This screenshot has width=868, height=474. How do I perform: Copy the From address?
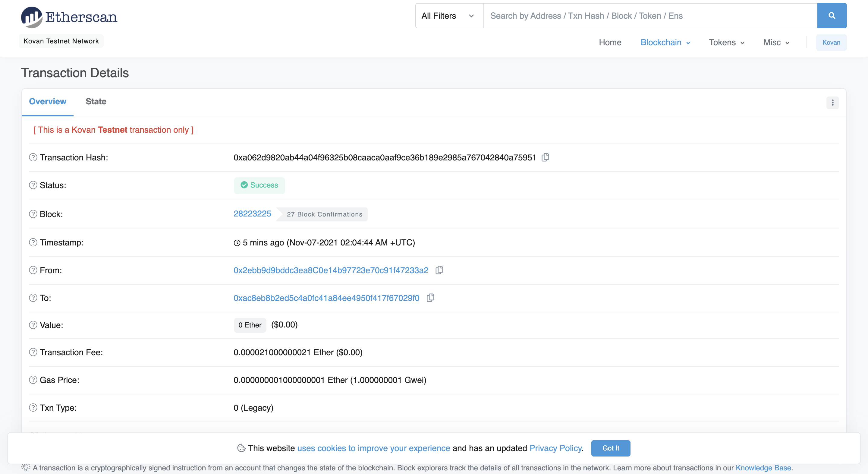(439, 270)
